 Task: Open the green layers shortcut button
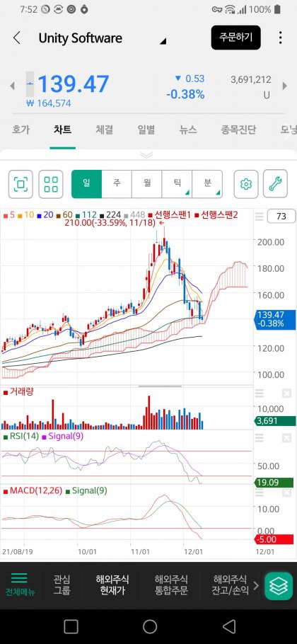coord(279,586)
